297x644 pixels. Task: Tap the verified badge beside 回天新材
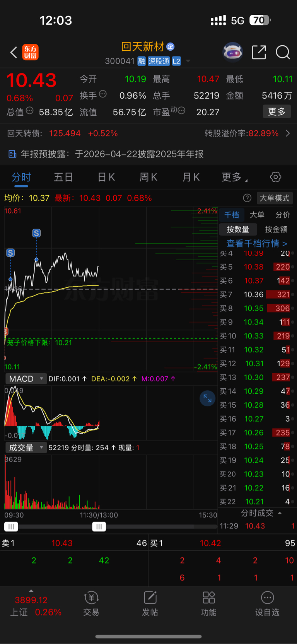click(170, 47)
